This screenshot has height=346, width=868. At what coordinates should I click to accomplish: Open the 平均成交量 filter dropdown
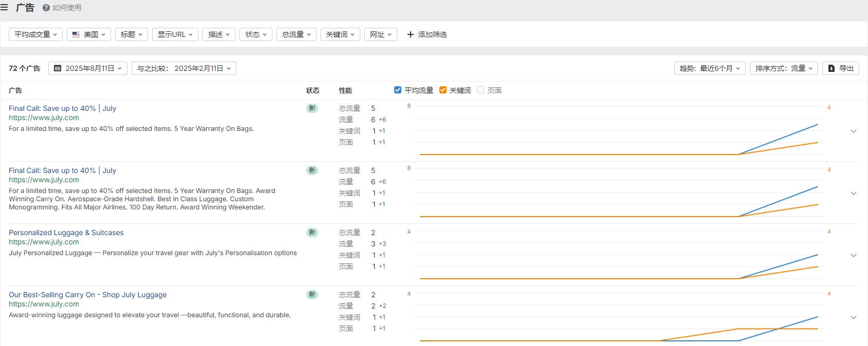(36, 34)
